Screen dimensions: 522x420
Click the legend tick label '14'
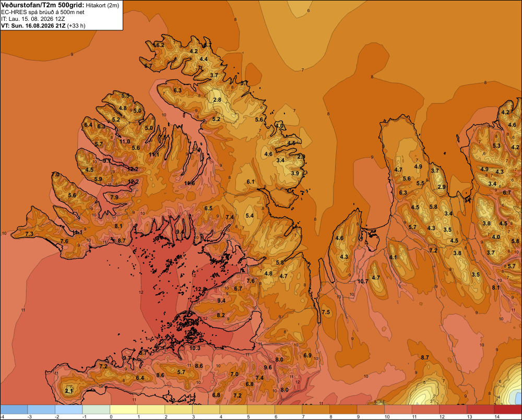497,417
